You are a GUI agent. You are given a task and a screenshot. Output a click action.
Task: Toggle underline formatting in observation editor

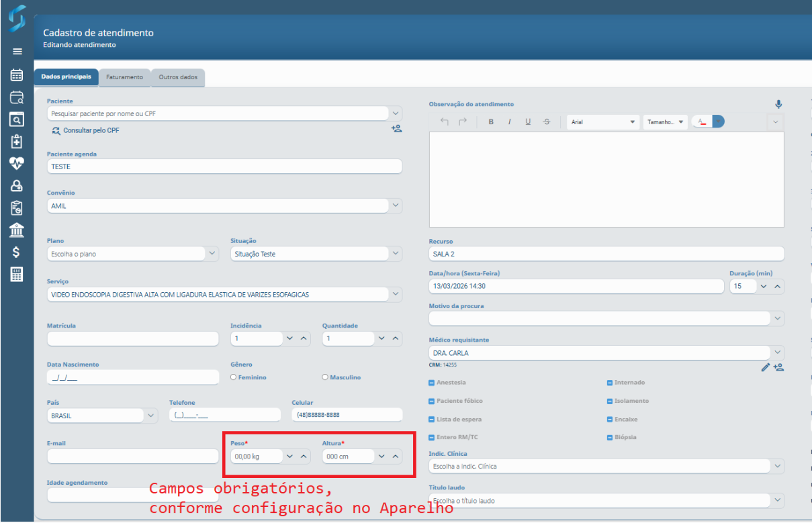(x=528, y=122)
